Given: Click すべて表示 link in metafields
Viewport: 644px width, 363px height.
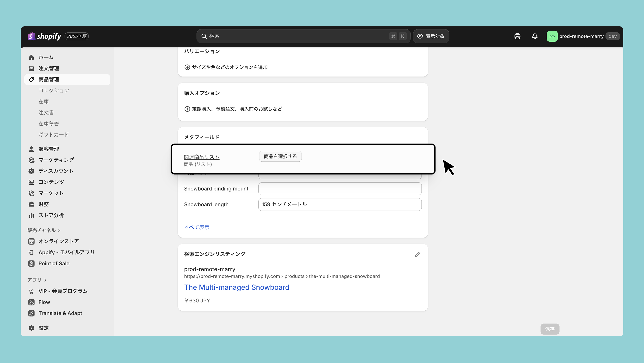Looking at the screenshot, I should (x=197, y=227).
